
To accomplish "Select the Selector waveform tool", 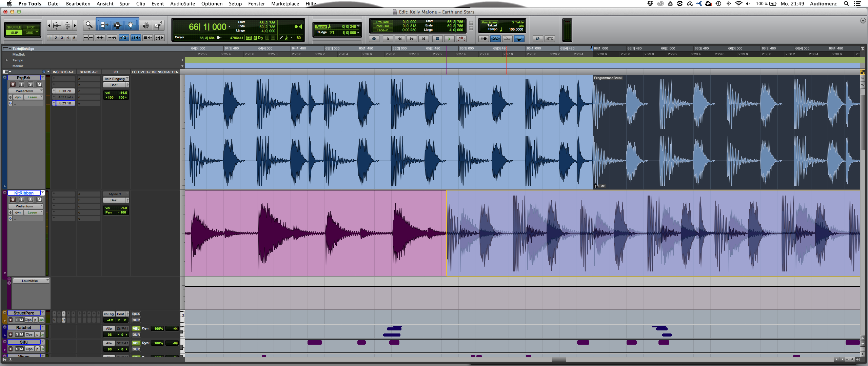I will point(117,25).
